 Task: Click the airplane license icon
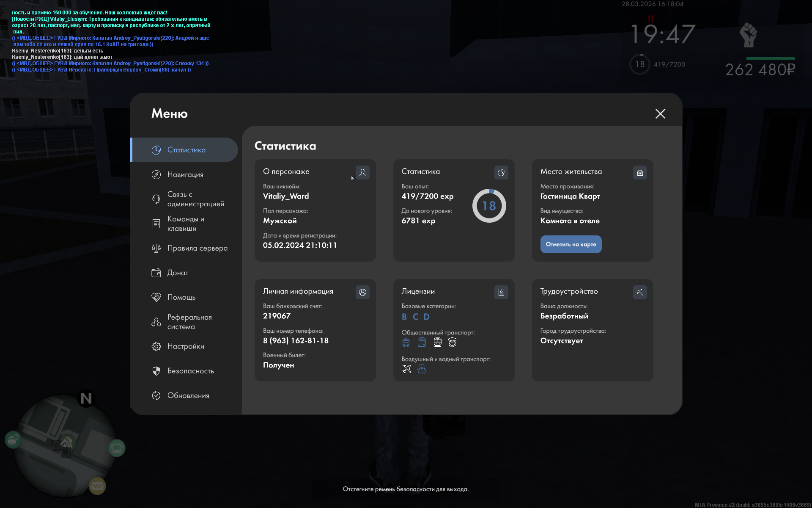(406, 369)
